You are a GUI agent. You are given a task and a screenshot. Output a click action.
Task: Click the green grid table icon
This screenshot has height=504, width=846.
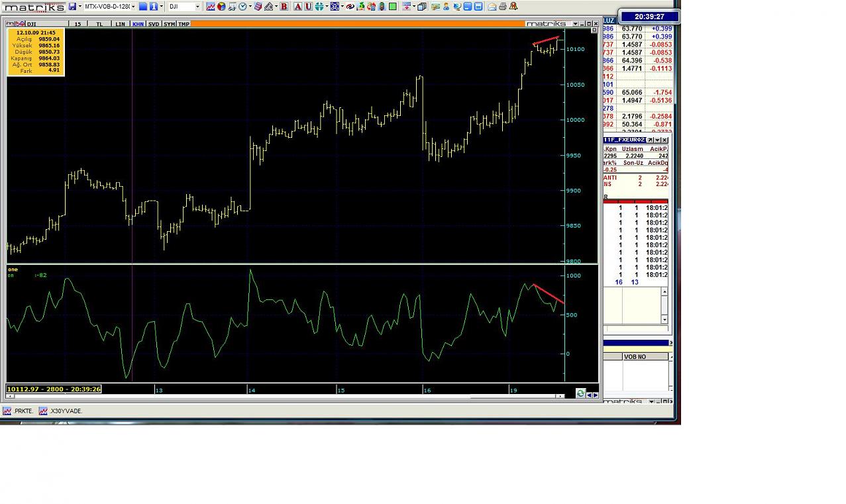click(x=393, y=7)
